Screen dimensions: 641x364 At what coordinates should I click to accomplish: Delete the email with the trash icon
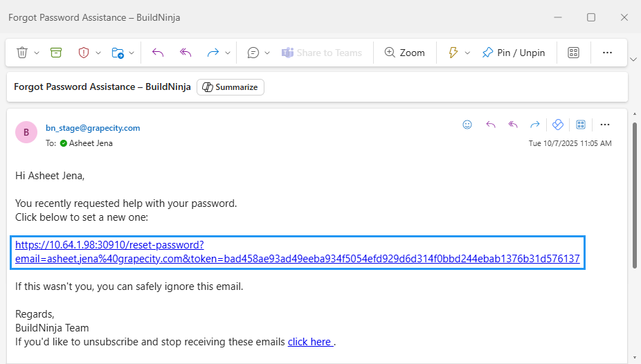point(22,53)
